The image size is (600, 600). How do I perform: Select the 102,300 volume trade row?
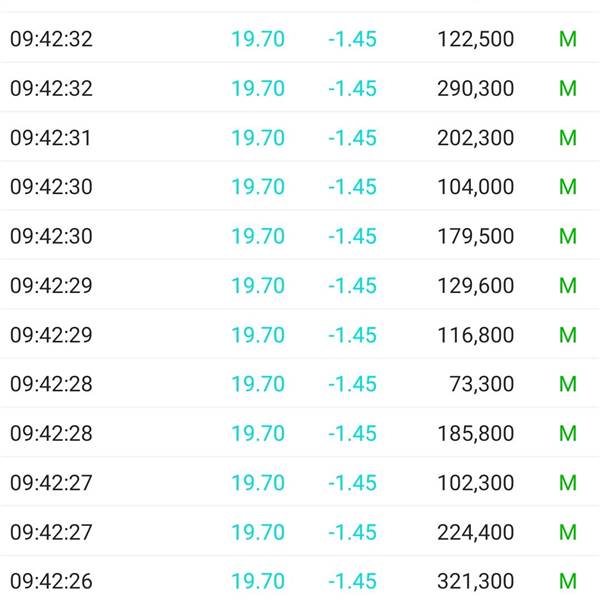pyautogui.click(x=300, y=482)
